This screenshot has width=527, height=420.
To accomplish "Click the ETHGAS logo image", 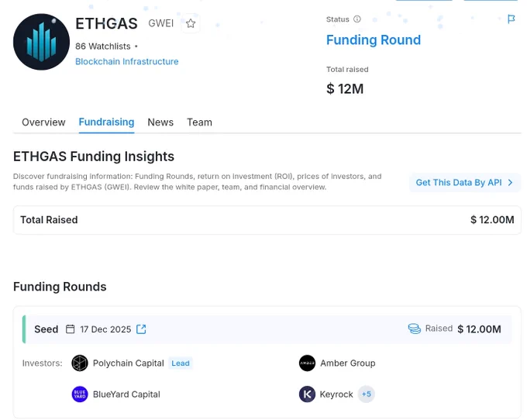I will coord(41,42).
